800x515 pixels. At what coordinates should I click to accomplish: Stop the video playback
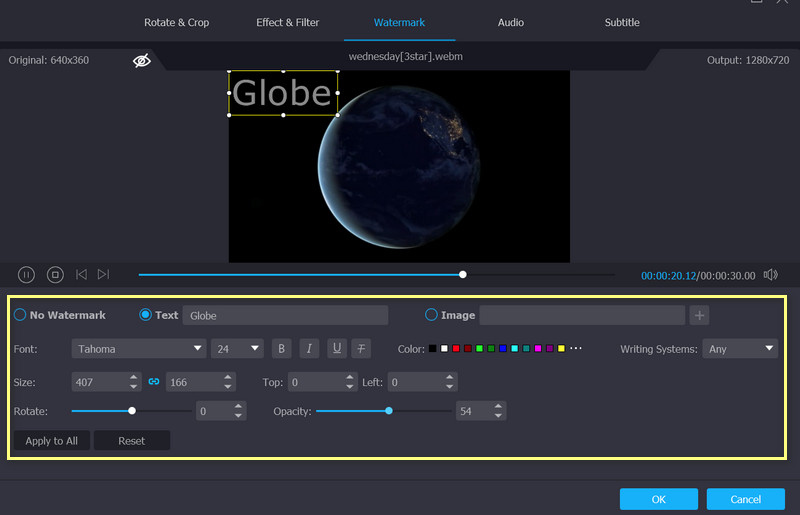pyautogui.click(x=55, y=274)
